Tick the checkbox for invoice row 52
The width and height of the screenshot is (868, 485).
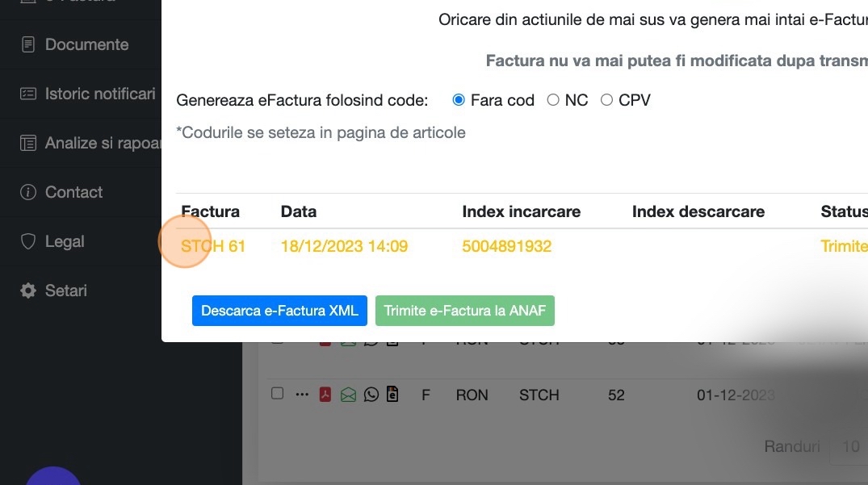(277, 394)
